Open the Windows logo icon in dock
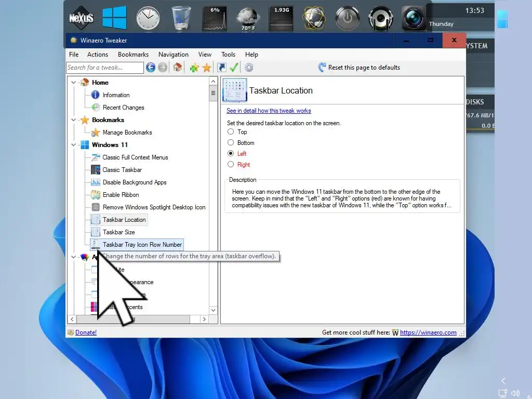 point(114,17)
